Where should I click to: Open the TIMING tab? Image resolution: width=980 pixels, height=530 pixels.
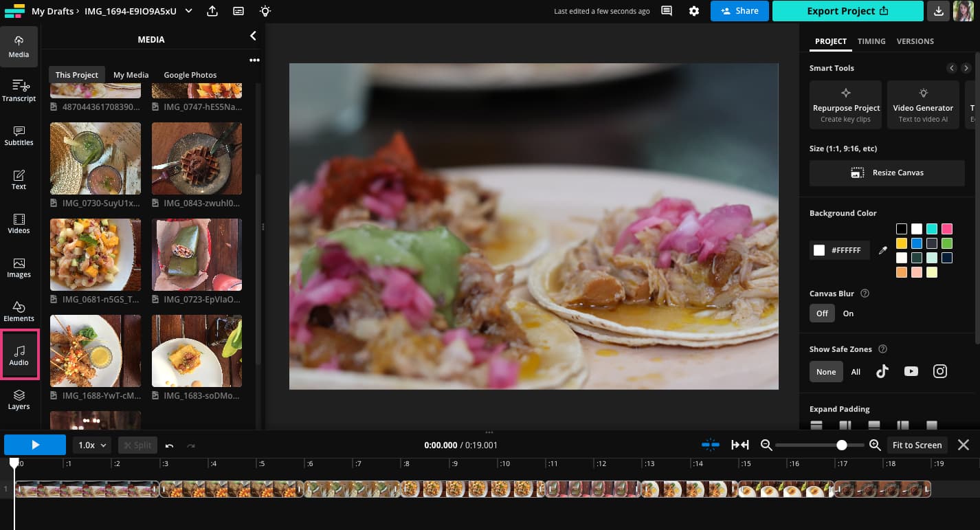pos(871,41)
